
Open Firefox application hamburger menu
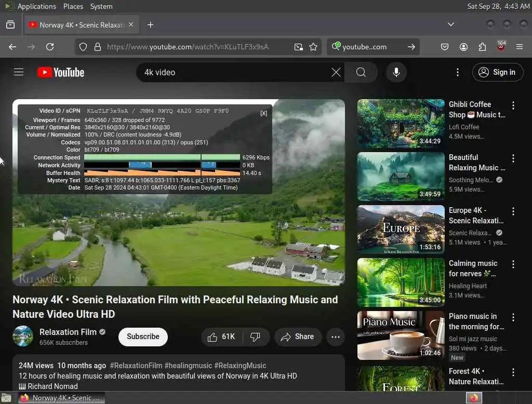520,47
